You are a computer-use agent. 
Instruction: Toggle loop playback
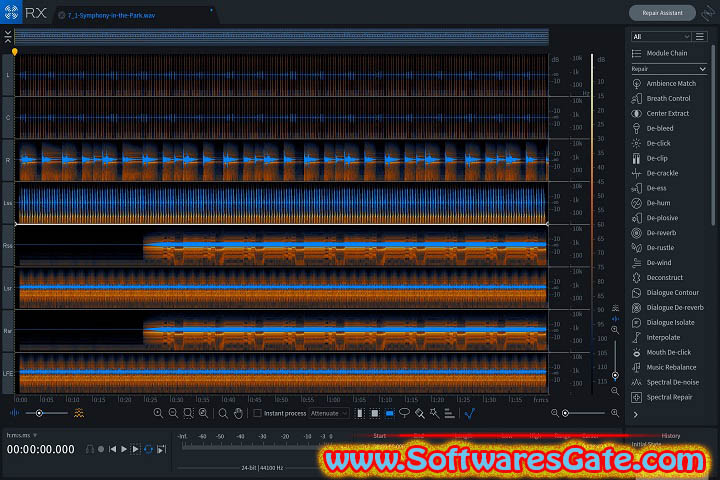click(x=148, y=449)
